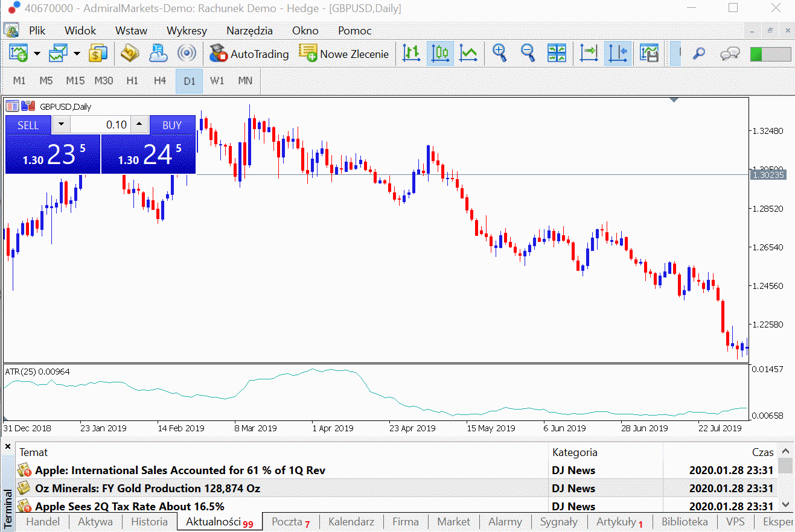This screenshot has height=532, width=795.
Task: Open the Kalendarz tab
Action: coord(351,522)
